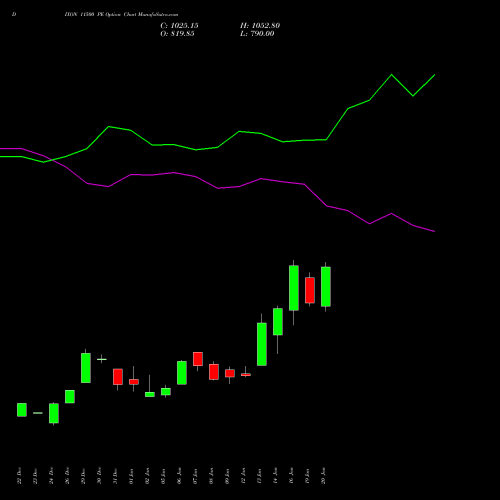Select the 31 Dec date axis label

[115, 476]
